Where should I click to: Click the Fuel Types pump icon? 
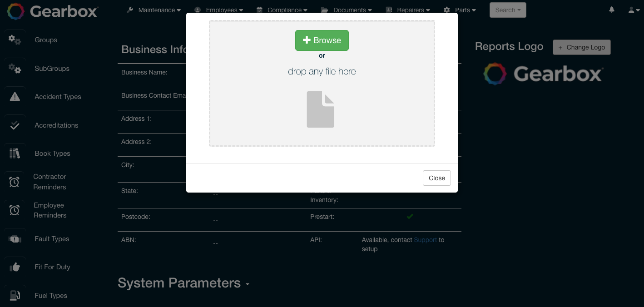pyautogui.click(x=15, y=295)
